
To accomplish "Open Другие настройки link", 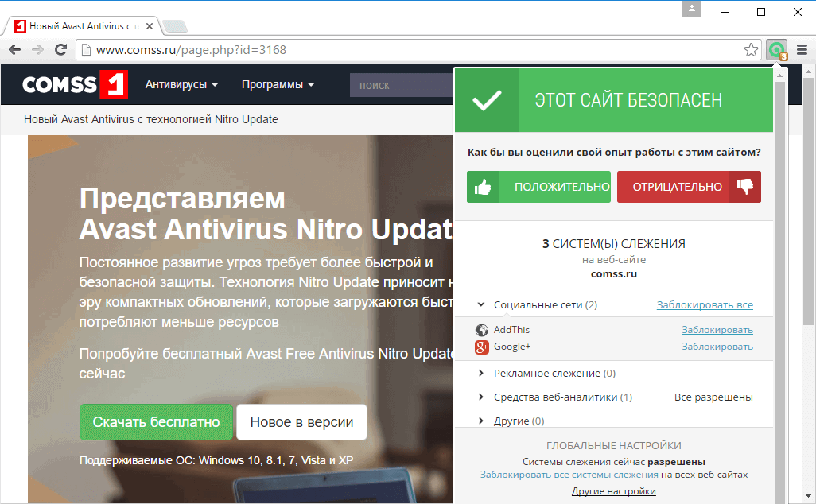I will pos(613,490).
